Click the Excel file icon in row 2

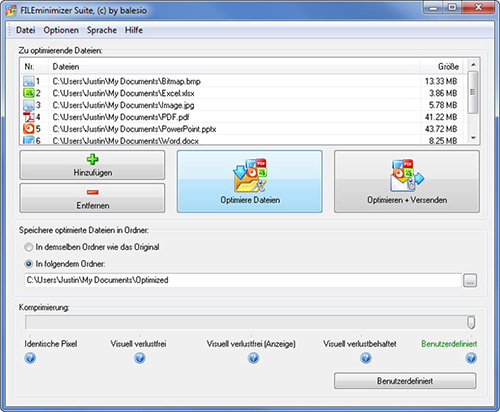(x=29, y=93)
